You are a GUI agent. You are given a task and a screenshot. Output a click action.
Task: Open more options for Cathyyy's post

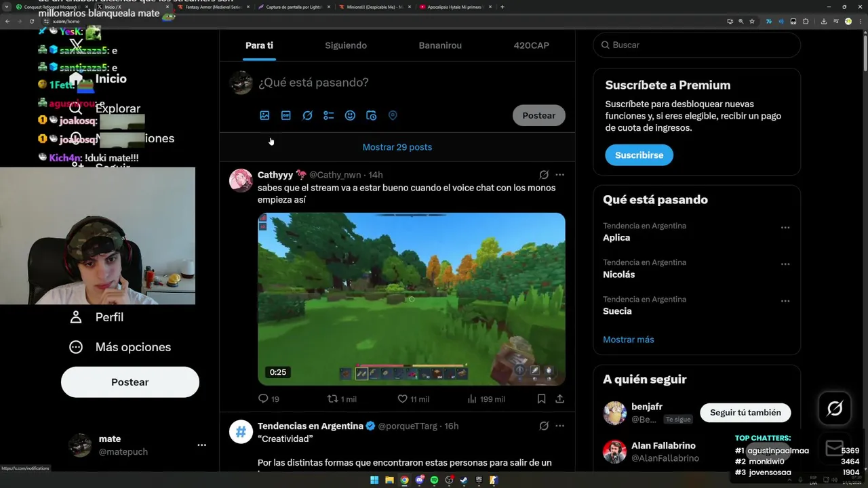point(559,175)
